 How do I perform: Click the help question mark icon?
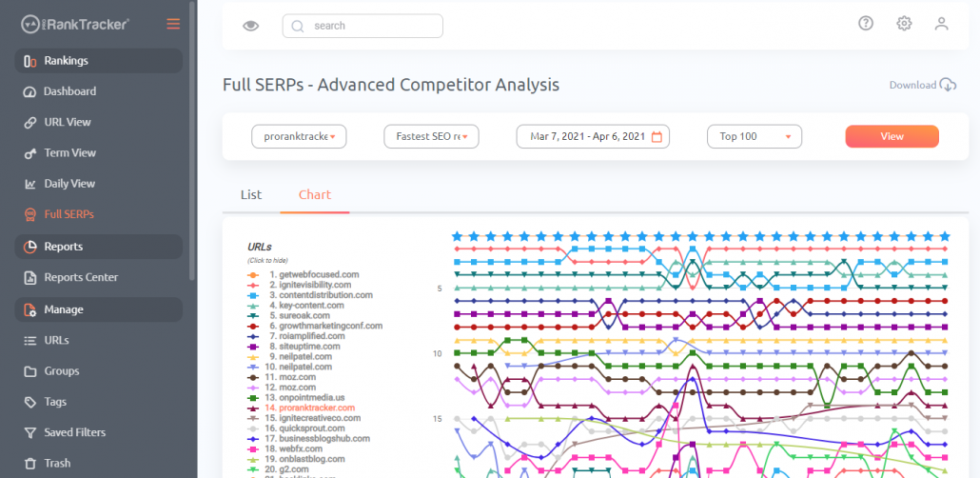point(866,24)
